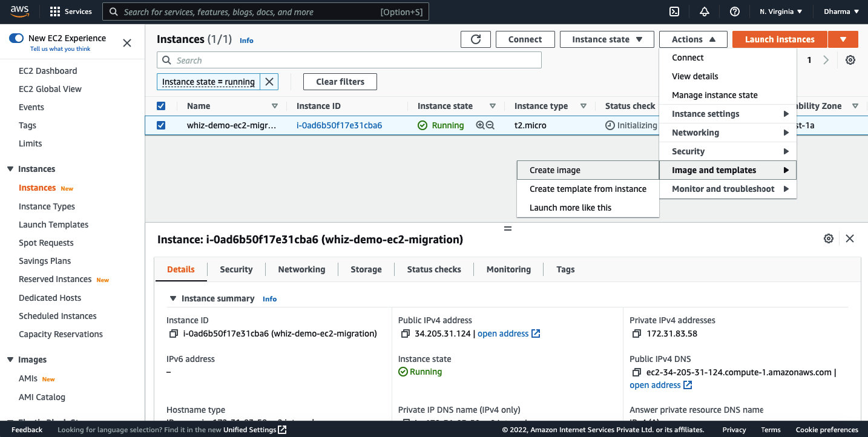Open the Dharma account menu

[841, 11]
